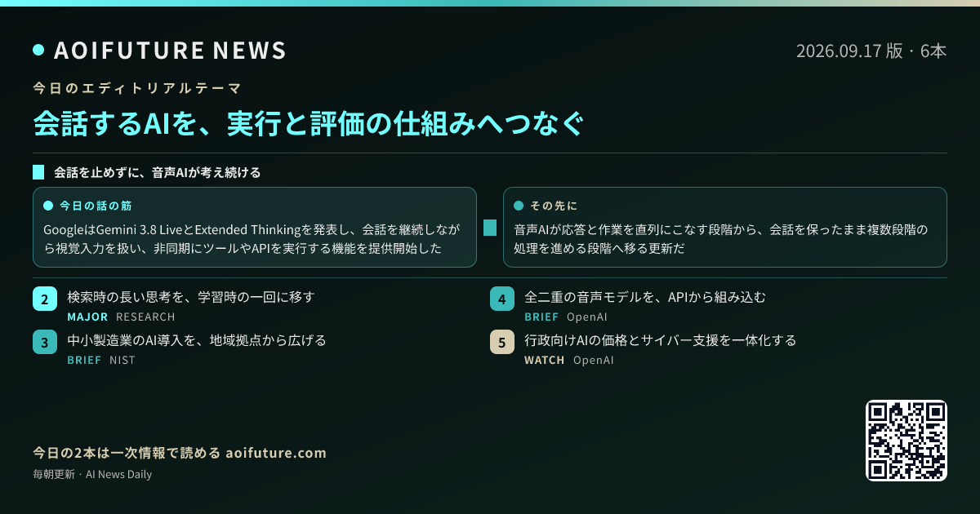
Task: Click the dot icon next to その先に
Action: 519,206
